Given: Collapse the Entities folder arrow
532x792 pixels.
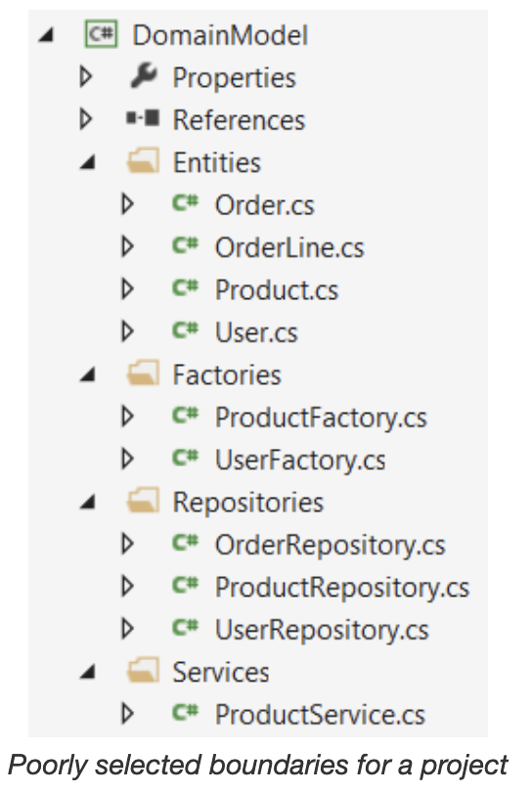Looking at the screenshot, I should point(88,162).
